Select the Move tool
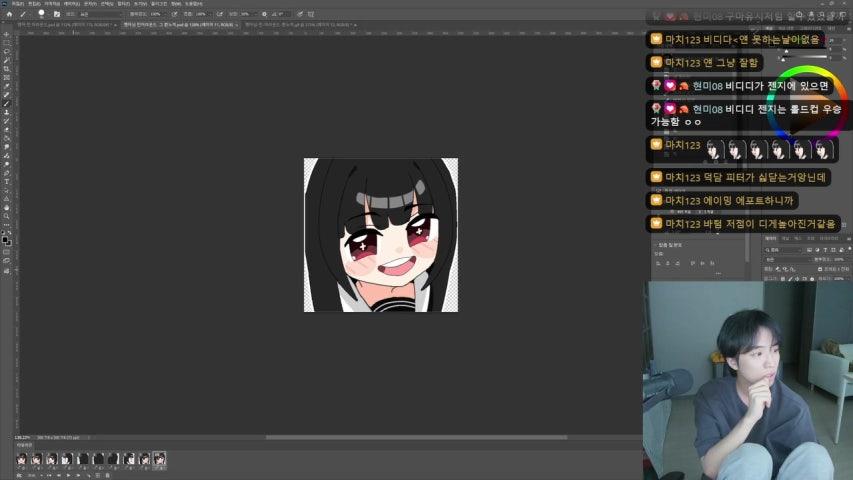 pos(7,34)
